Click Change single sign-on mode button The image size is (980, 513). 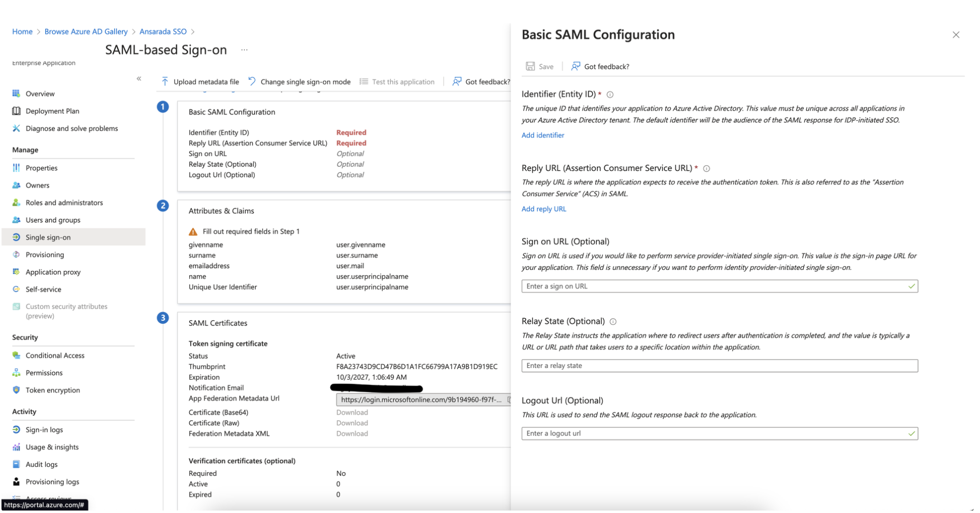click(x=300, y=82)
